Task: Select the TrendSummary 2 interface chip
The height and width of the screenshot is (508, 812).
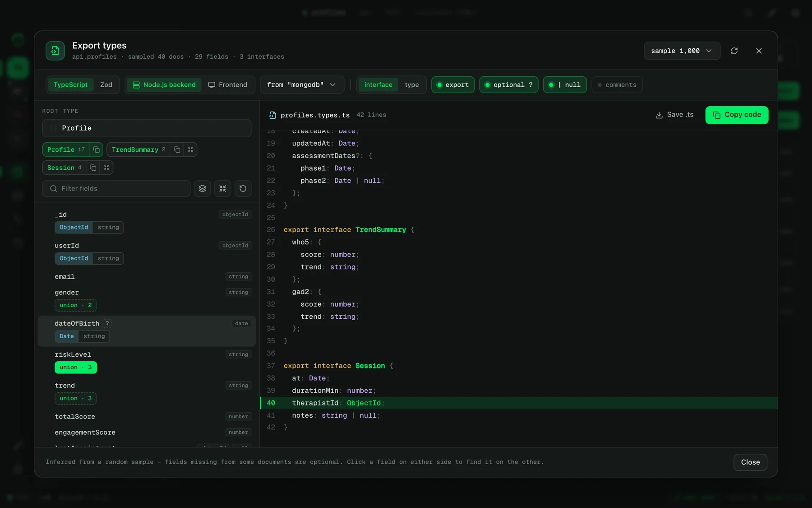Action: [138, 149]
